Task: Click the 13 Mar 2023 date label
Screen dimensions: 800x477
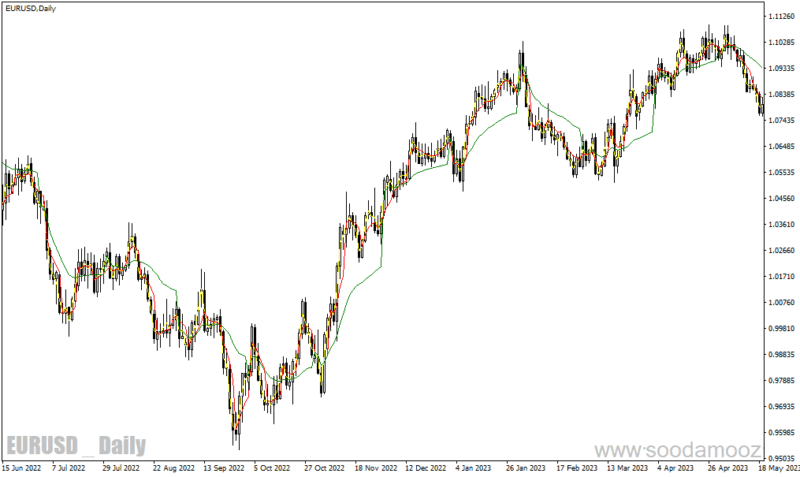Action: (x=627, y=468)
